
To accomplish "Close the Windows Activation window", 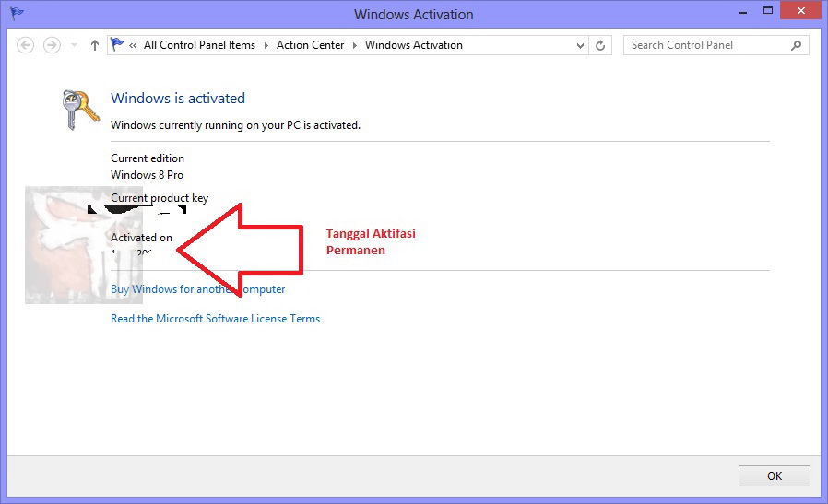I will pos(800,10).
